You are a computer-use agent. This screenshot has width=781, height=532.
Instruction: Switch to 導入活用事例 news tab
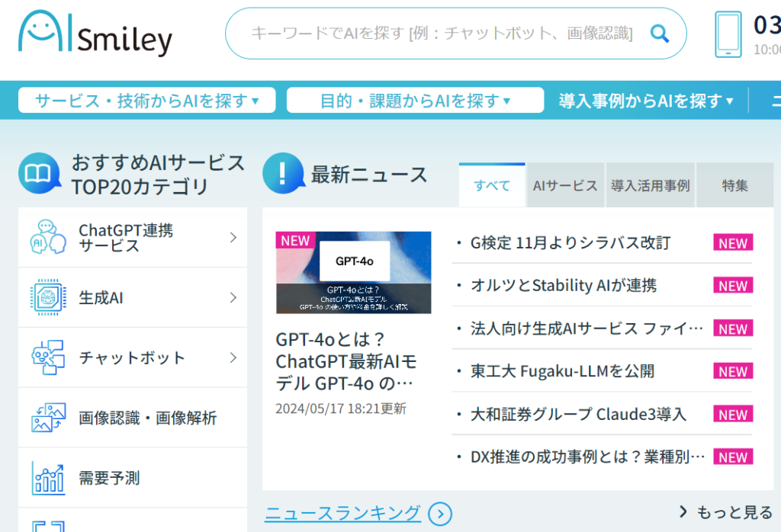point(650,185)
